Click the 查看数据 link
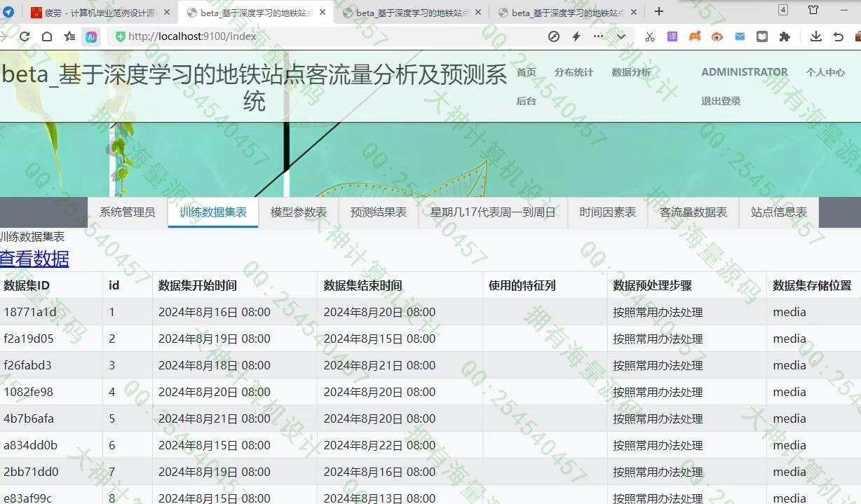This screenshot has height=504, width=861. point(34,259)
